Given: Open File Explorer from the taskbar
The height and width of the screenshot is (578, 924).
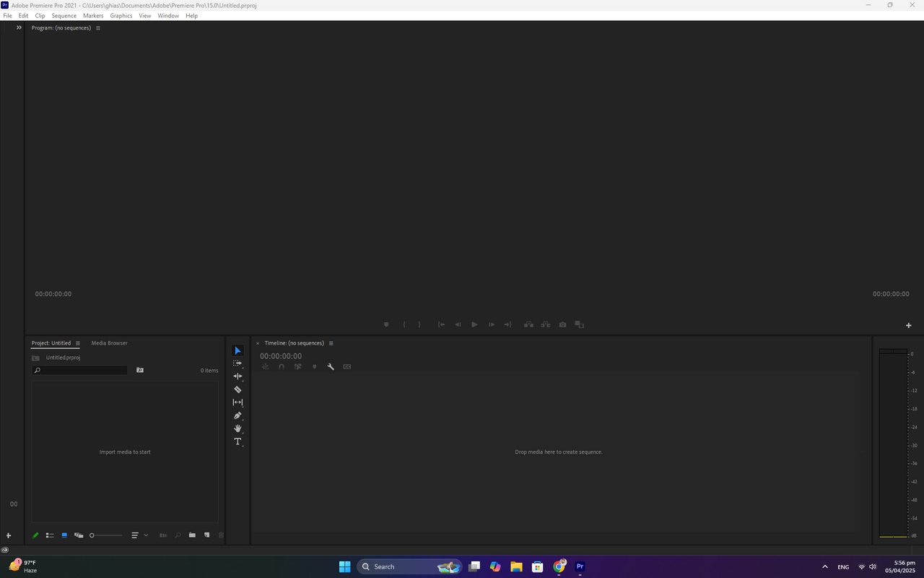Looking at the screenshot, I should [x=516, y=566].
